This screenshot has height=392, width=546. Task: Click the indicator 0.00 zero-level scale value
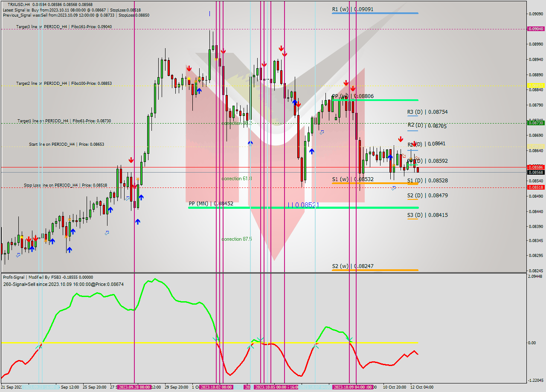(x=532, y=343)
